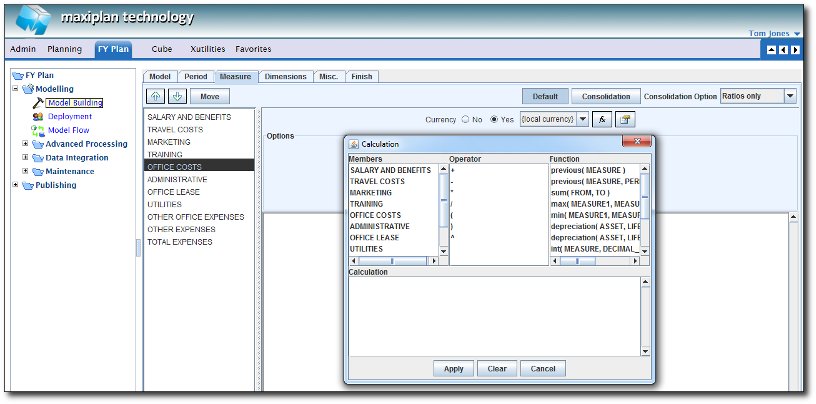816x404 pixels.
Task: Switch to the Dimensions tab
Action: 285,76
